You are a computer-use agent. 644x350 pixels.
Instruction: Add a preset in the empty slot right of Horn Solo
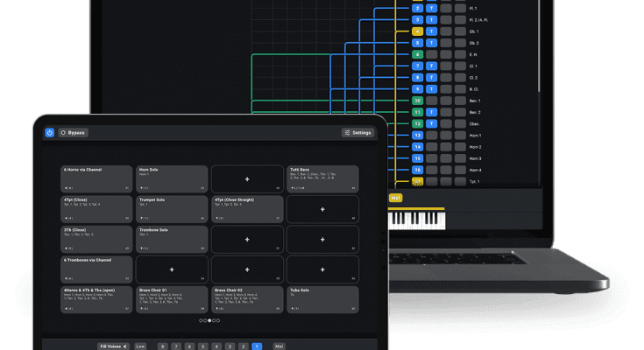[x=246, y=178]
